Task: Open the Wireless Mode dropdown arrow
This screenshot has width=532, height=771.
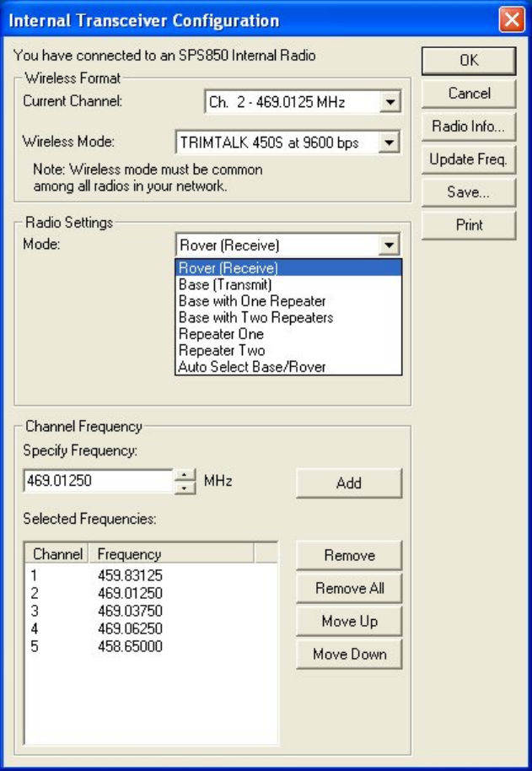Action: point(389,143)
